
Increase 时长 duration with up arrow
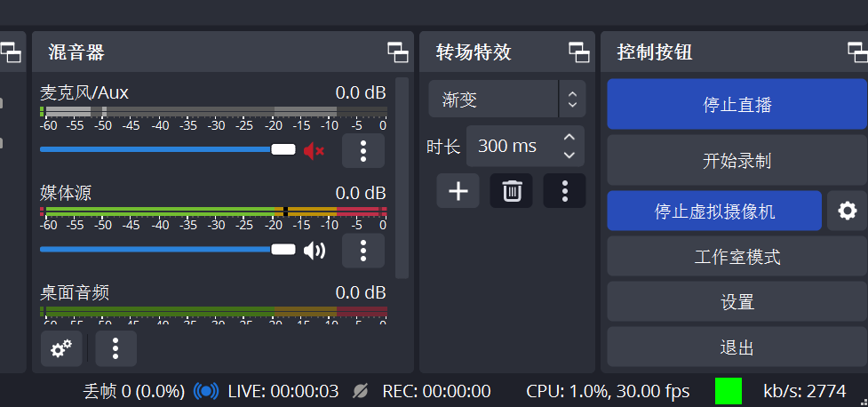569,137
